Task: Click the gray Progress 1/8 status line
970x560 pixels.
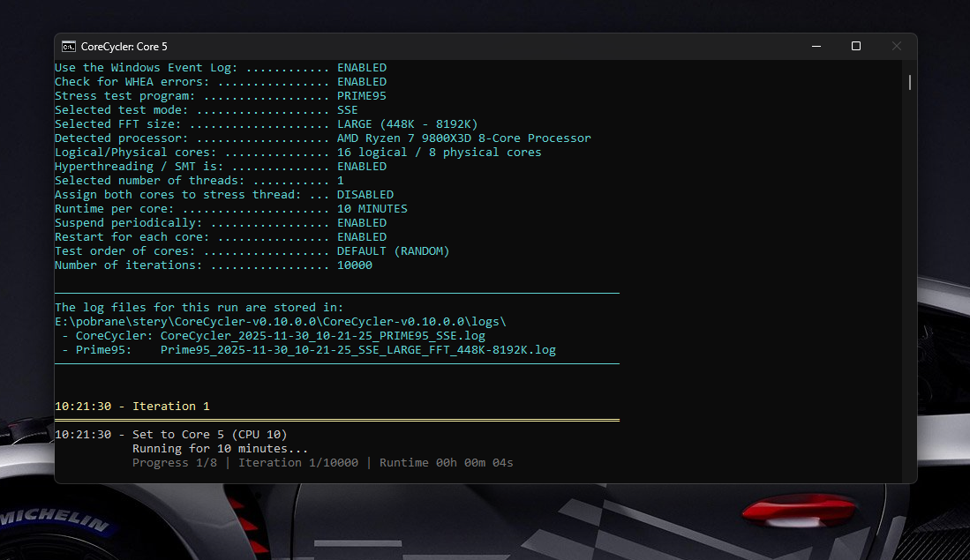Action: click(322, 462)
